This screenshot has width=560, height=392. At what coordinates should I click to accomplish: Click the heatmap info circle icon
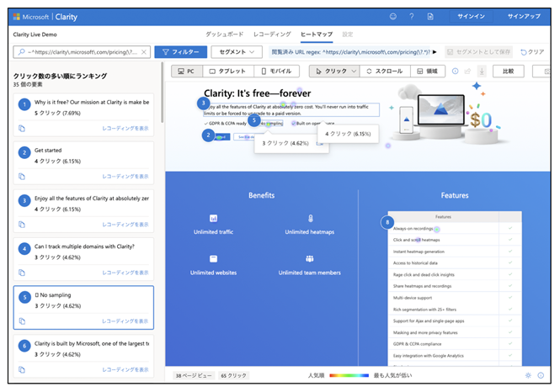455,71
